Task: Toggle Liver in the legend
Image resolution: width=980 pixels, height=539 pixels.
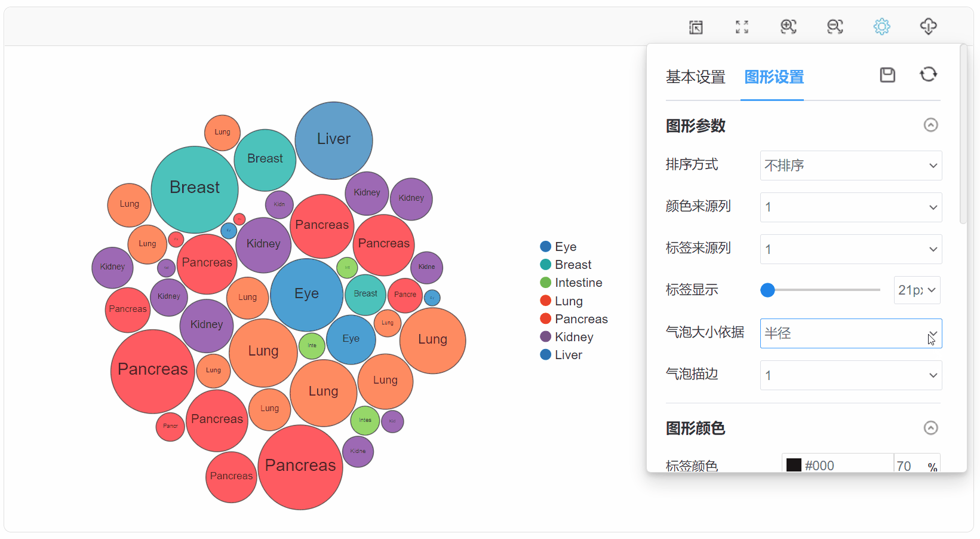Action: (561, 355)
